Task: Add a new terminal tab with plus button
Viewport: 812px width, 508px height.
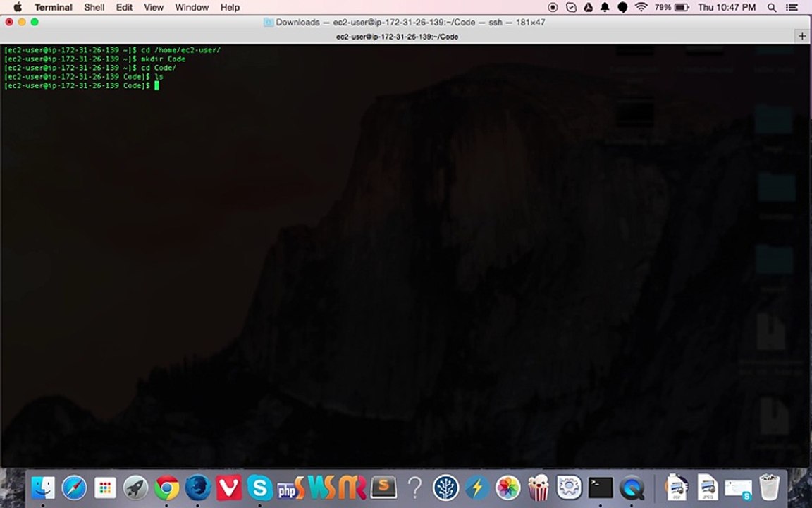Action: (802, 36)
